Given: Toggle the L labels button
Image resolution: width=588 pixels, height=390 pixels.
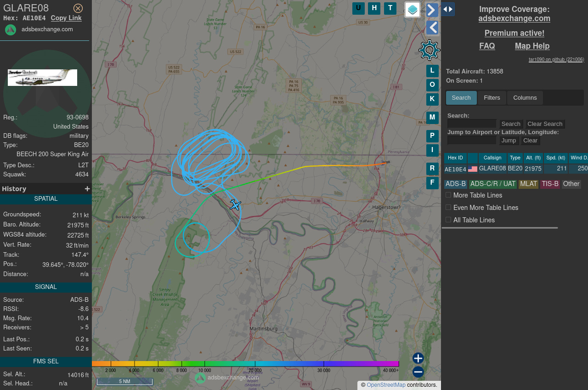Looking at the screenshot, I should click(x=432, y=71).
